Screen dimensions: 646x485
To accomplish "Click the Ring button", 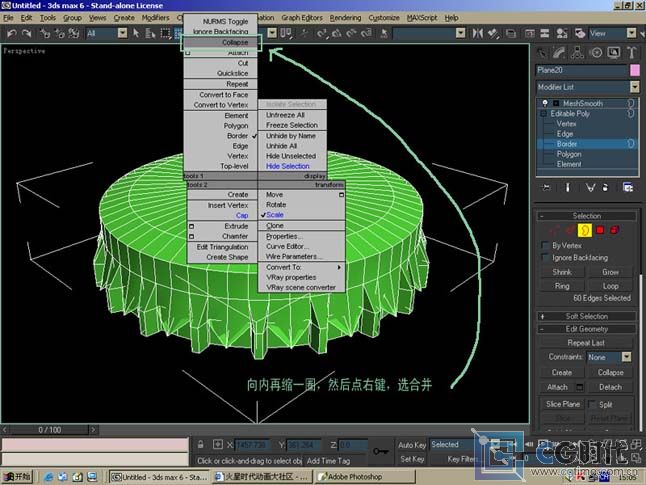I will [x=562, y=286].
